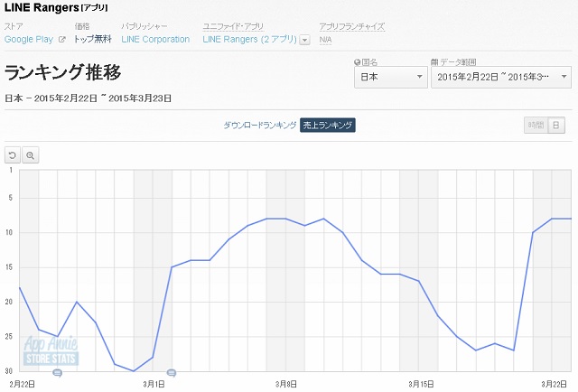Screen dimensions: 578x392
Task: Click external link icon beside Google Play
Action: [x=61, y=40]
